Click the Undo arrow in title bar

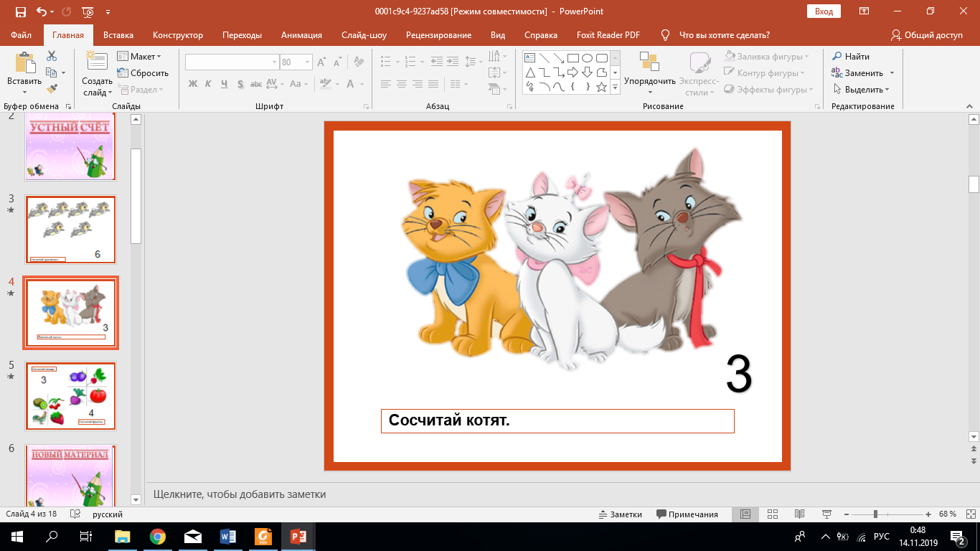(42, 12)
